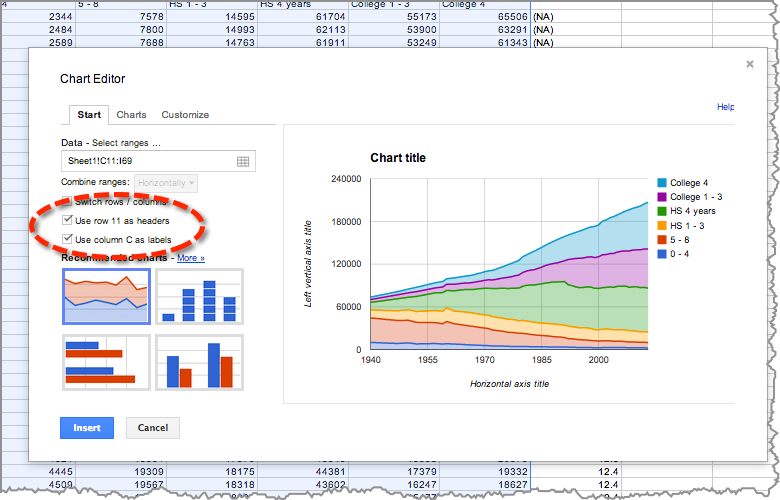
Task: Click the data range grid selector icon
Action: point(243,161)
